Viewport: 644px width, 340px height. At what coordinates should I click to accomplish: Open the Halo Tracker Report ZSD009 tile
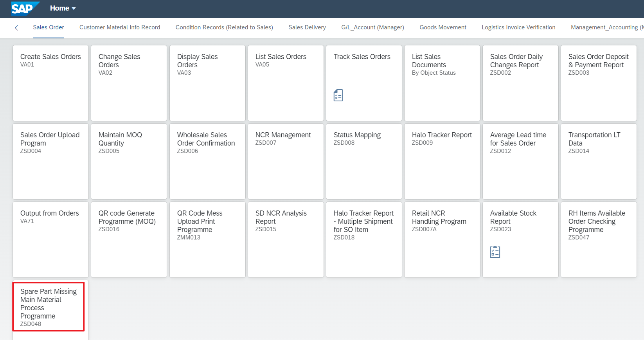[x=442, y=161]
